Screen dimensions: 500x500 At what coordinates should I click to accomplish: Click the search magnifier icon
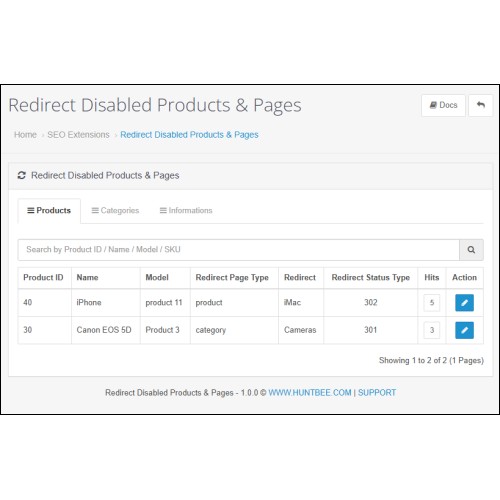pos(471,250)
